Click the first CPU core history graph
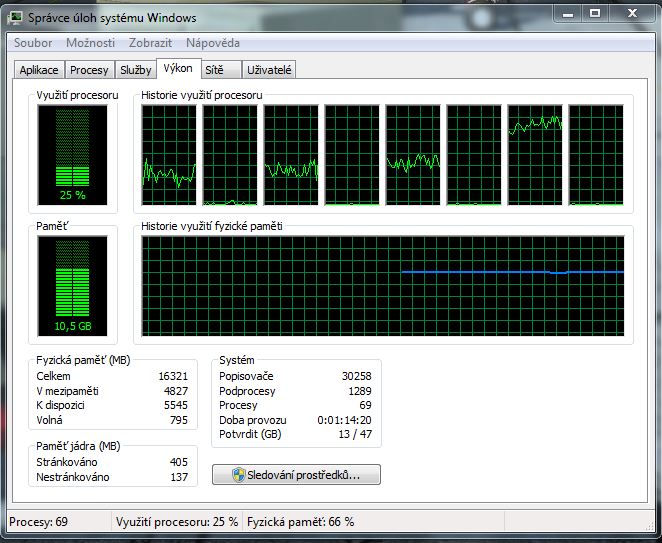The width and height of the screenshot is (662, 543). tap(169, 155)
